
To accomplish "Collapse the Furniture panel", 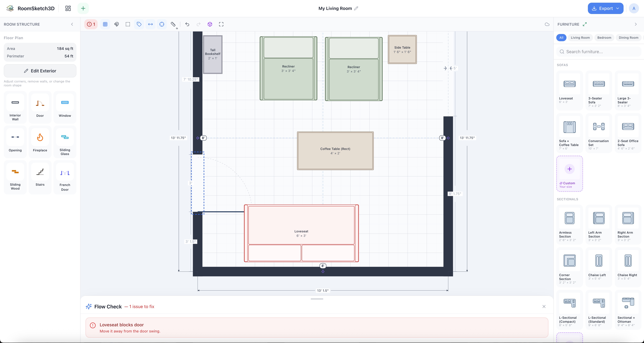I will click(x=636, y=24).
